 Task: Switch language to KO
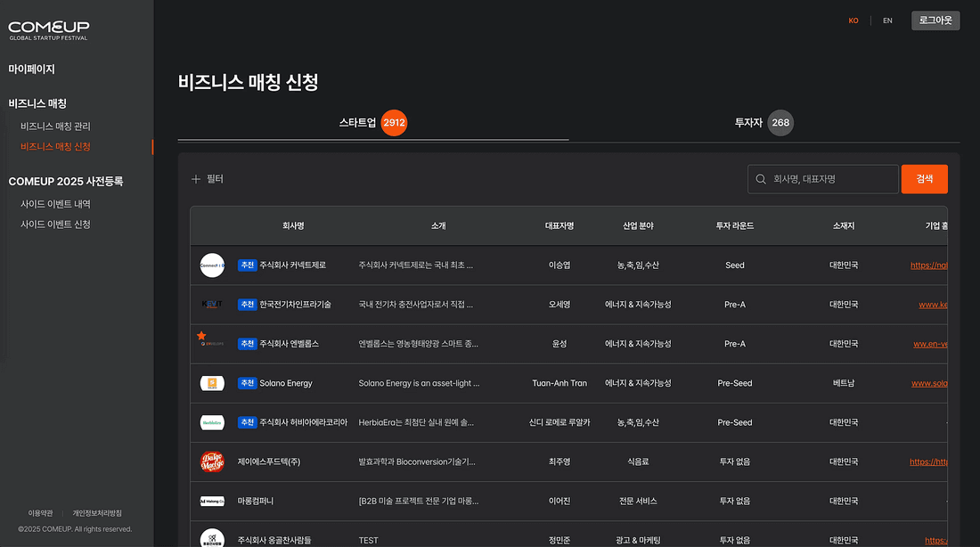click(x=853, y=20)
